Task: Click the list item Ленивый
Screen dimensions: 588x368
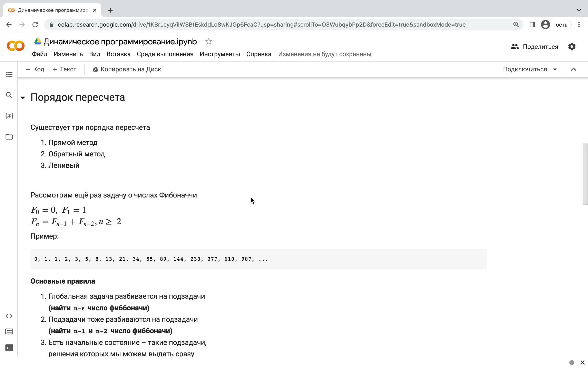Action: (64, 166)
